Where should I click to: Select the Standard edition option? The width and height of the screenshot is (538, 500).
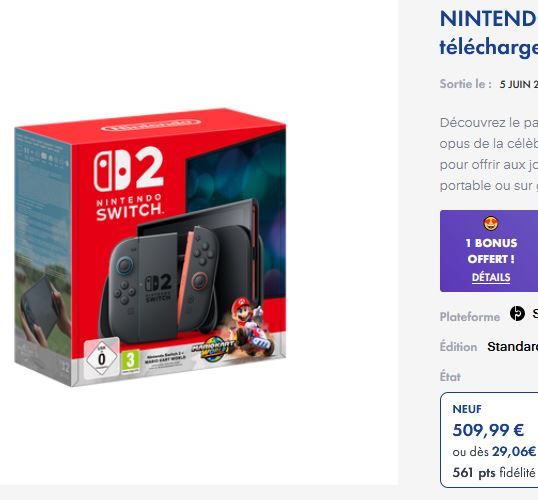[513, 347]
